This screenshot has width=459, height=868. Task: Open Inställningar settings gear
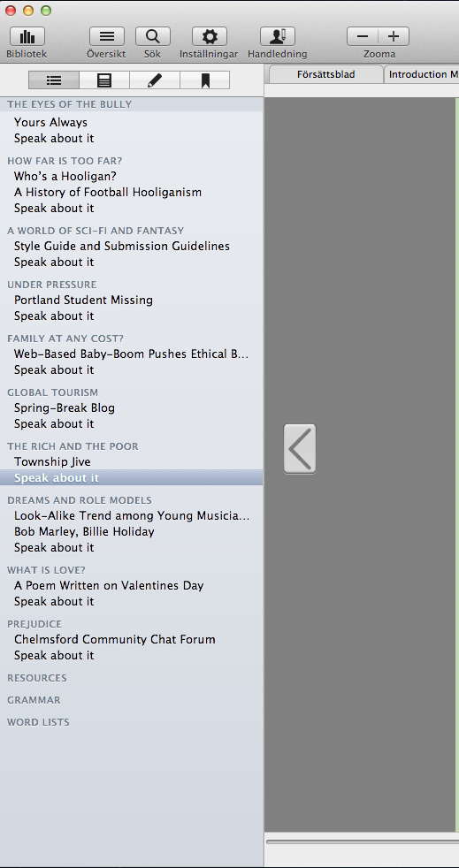pos(210,37)
